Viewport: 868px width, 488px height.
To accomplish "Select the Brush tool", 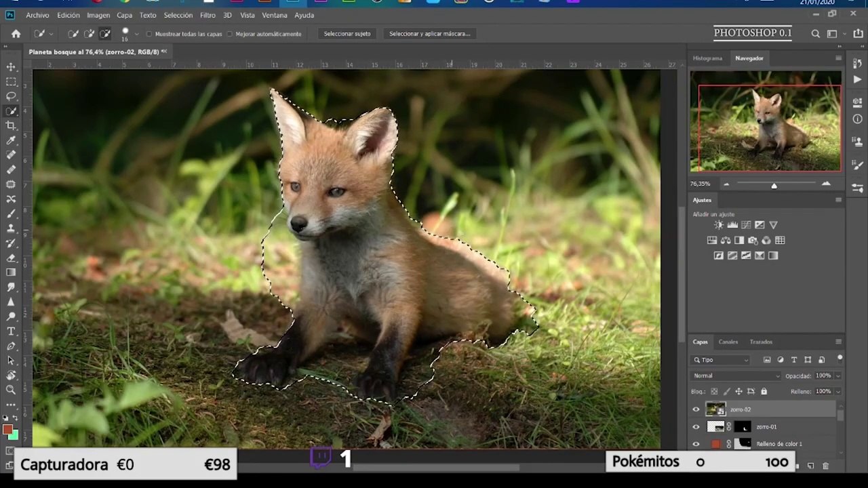I will pos(11,213).
